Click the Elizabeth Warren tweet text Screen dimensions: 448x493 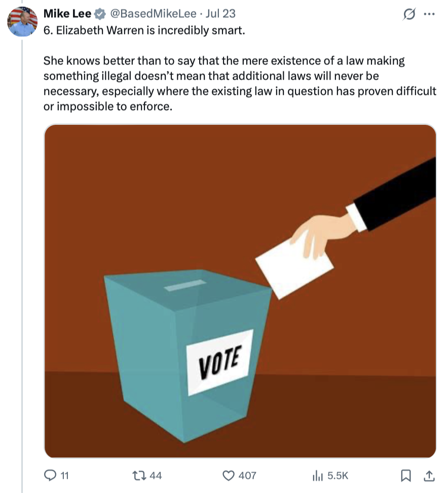click(240, 68)
